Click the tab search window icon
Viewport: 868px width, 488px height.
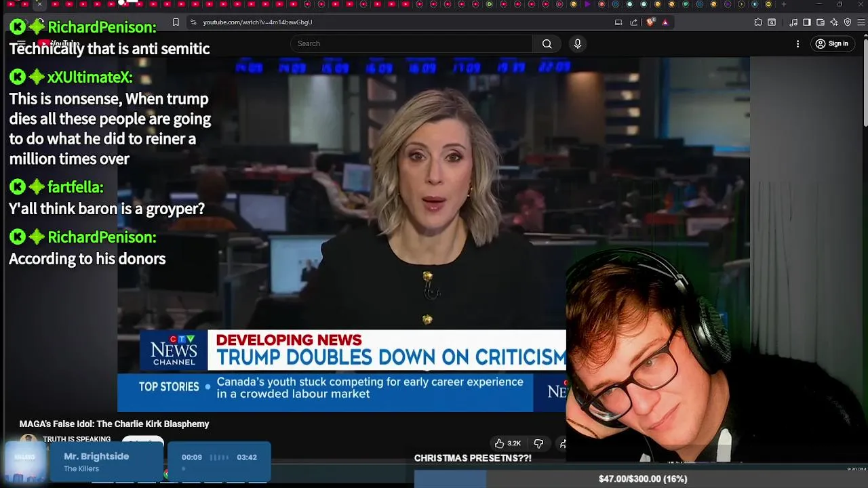pos(772,22)
